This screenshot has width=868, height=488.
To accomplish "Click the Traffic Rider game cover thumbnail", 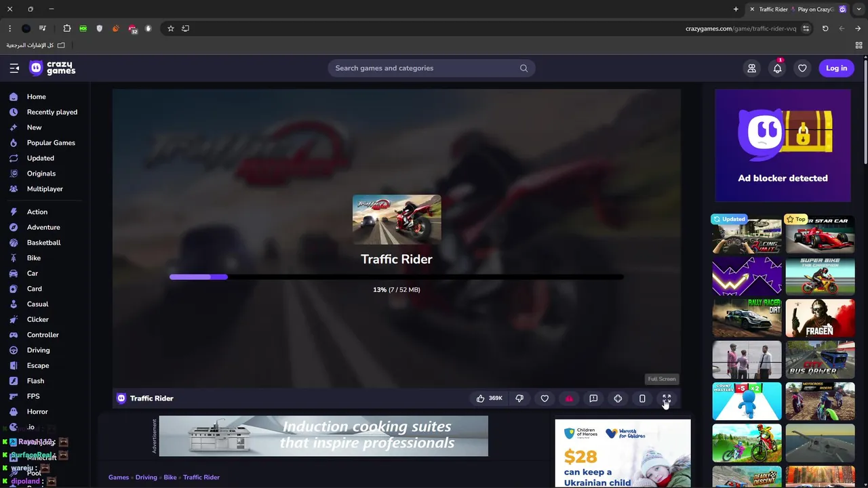I will pos(397,220).
